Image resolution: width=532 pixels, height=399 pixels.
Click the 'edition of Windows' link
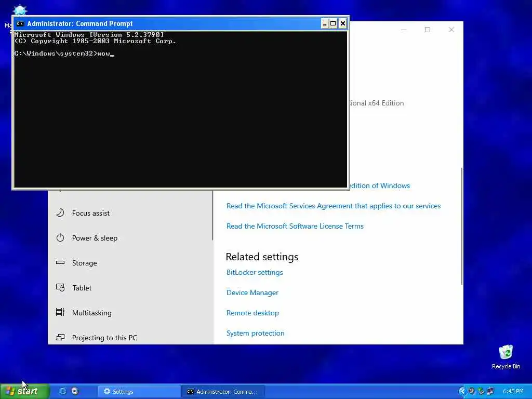click(379, 185)
